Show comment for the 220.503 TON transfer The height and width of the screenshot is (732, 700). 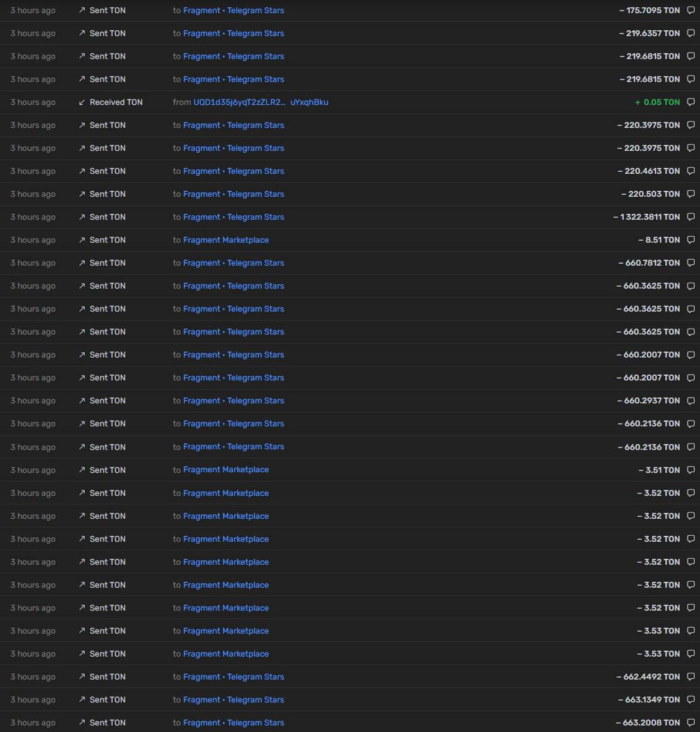[691, 193]
